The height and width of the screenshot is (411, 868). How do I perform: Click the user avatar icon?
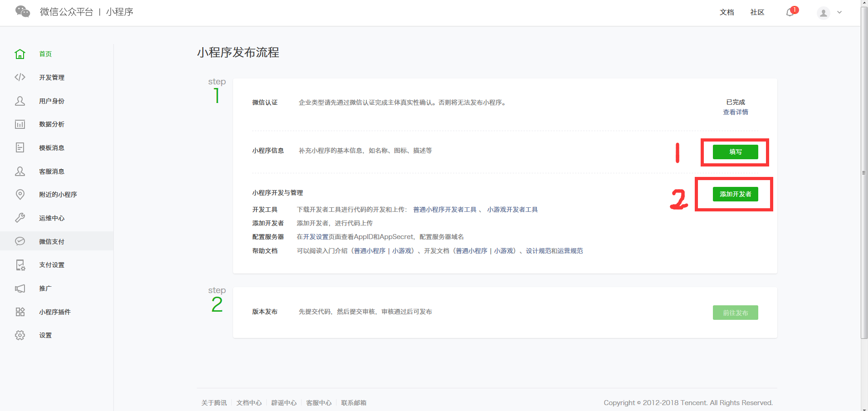[824, 13]
